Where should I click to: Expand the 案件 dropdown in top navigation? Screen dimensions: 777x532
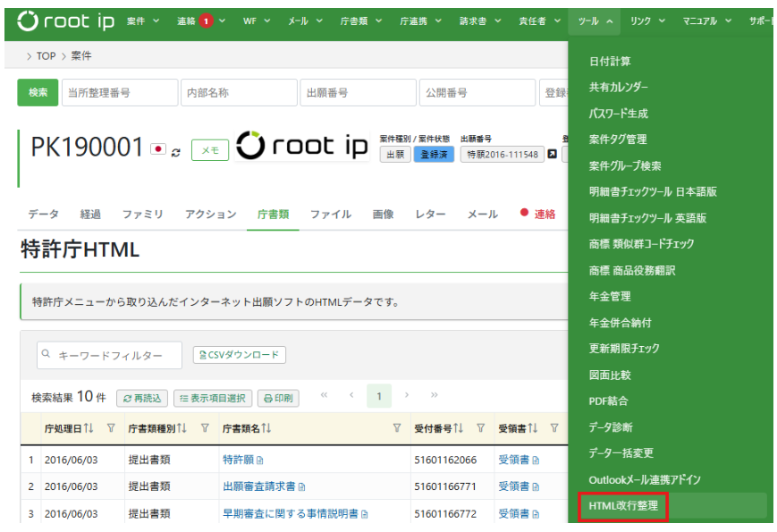point(143,21)
